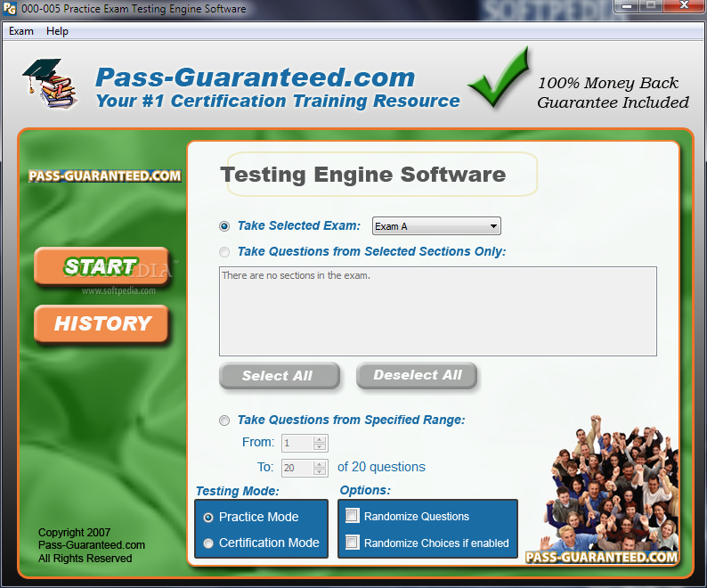Increase the From value with up arrow
This screenshot has width=707, height=588.
click(320, 439)
